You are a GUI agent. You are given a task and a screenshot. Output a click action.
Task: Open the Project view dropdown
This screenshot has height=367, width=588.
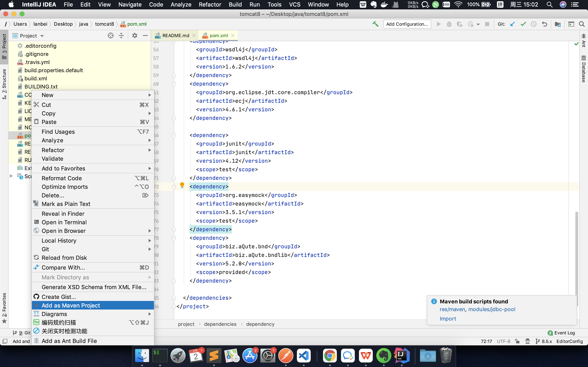[42, 36]
